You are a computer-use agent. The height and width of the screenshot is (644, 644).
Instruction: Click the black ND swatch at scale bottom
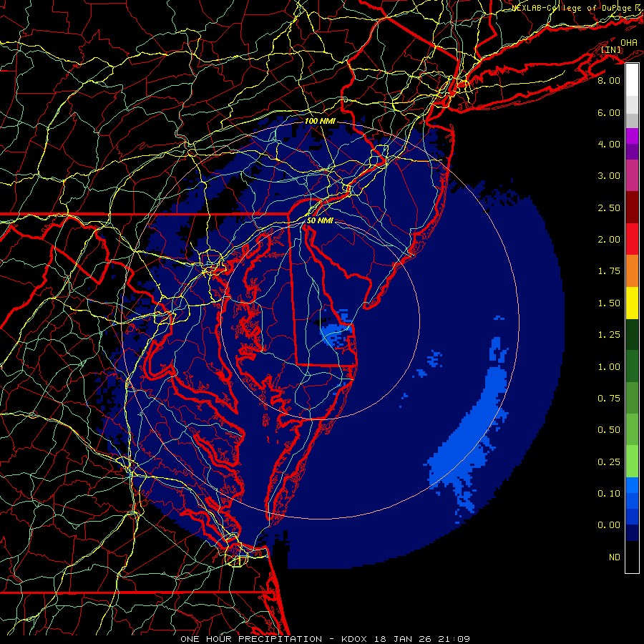632,557
